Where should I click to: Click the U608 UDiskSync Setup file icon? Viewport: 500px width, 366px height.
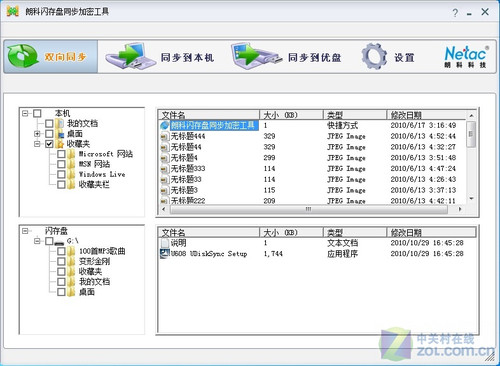[165, 254]
